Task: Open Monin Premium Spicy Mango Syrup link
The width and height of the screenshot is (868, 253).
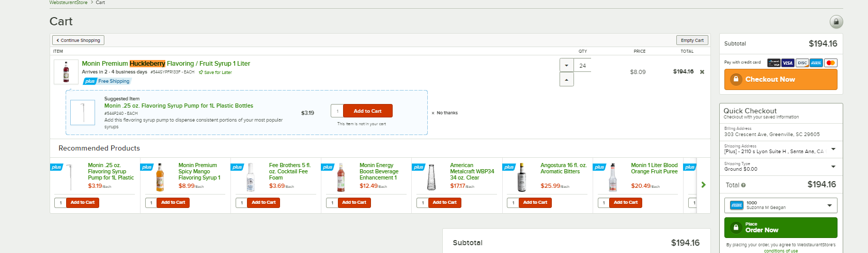Action: point(199,172)
